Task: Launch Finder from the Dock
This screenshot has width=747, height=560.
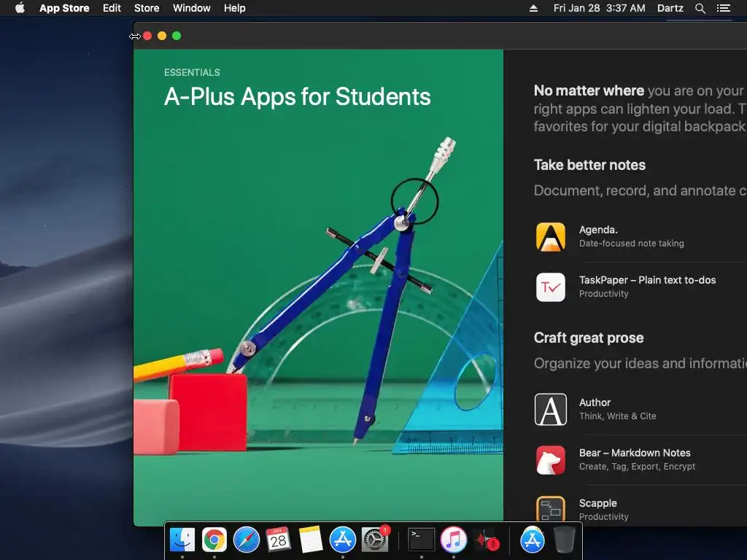Action: tap(182, 540)
